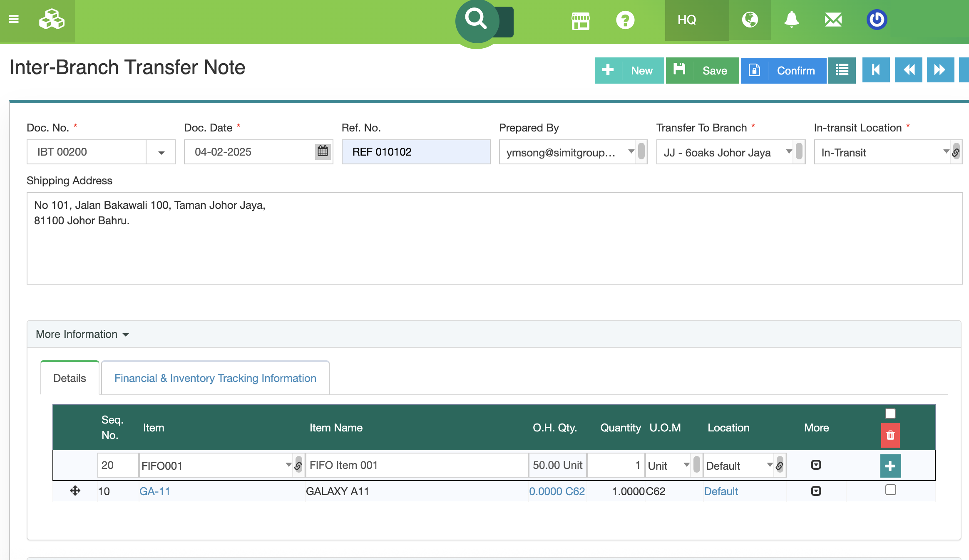Click the 1.0000 quantity in GA-11 row
969x560 pixels.
click(628, 491)
